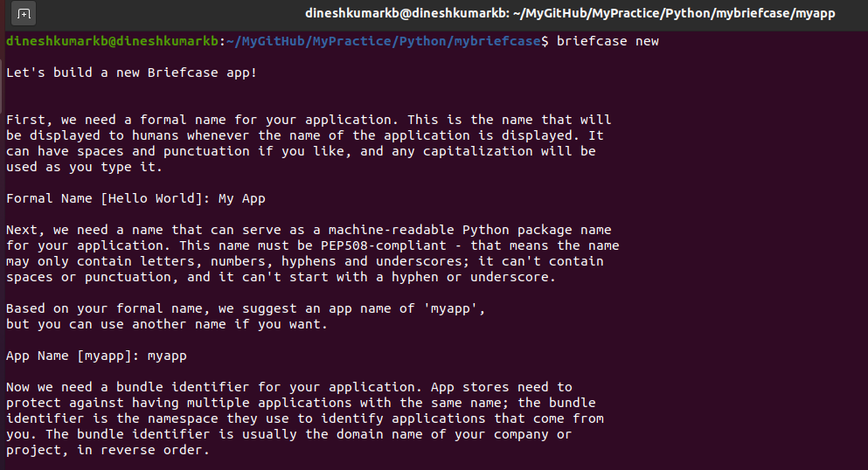
Task: Select line 'project, in reverse order.'
Action: coord(108,450)
